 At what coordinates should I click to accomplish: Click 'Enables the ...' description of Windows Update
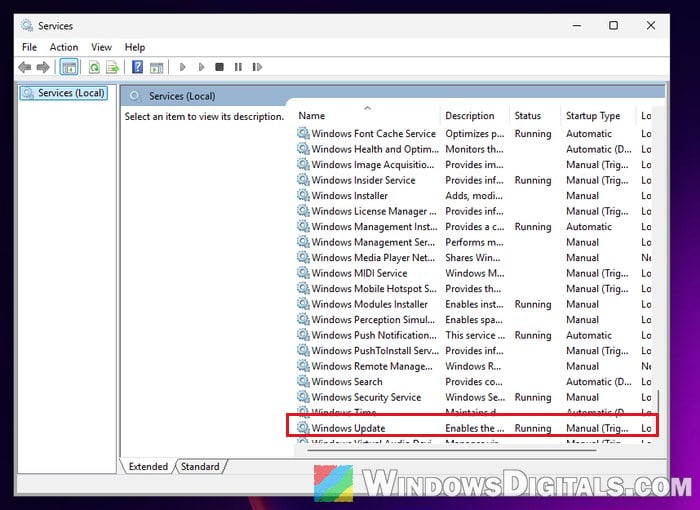pos(475,428)
